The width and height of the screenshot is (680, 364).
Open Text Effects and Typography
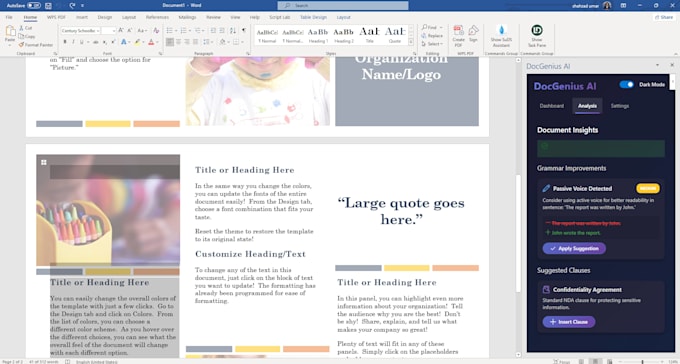coord(124,42)
